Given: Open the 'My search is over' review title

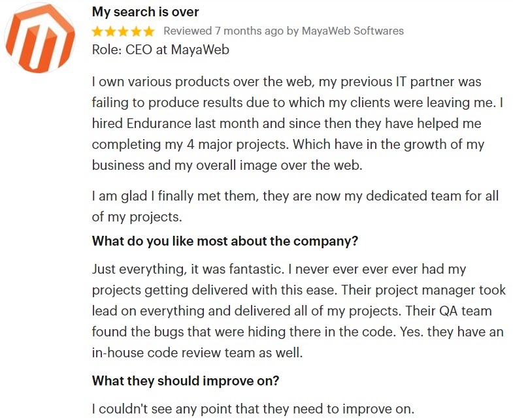Looking at the screenshot, I should coord(145,12).
